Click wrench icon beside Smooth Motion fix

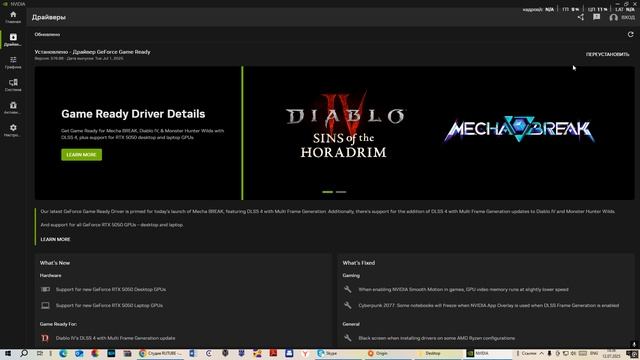click(x=348, y=289)
